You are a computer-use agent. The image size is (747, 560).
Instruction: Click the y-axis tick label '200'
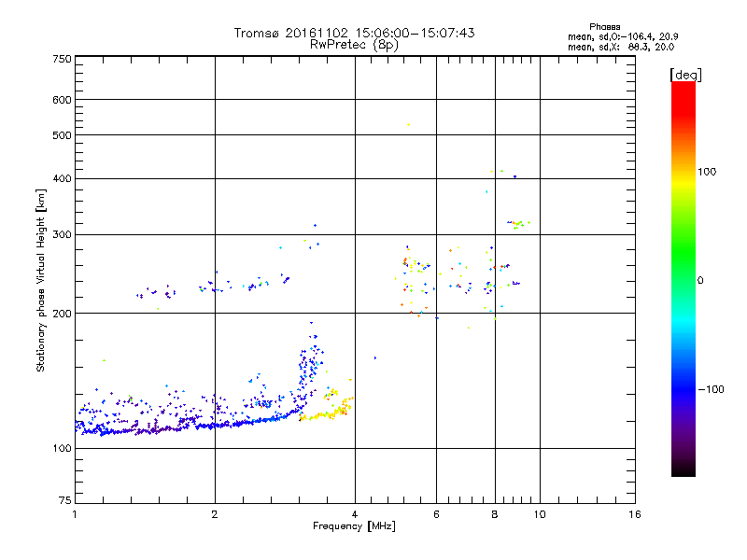click(62, 314)
